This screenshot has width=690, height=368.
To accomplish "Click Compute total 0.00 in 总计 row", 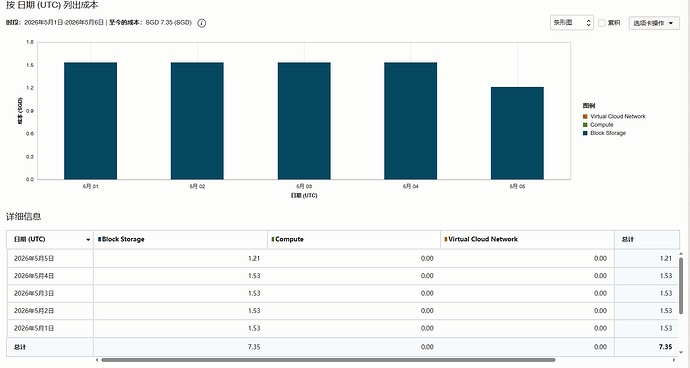I will coord(427,347).
